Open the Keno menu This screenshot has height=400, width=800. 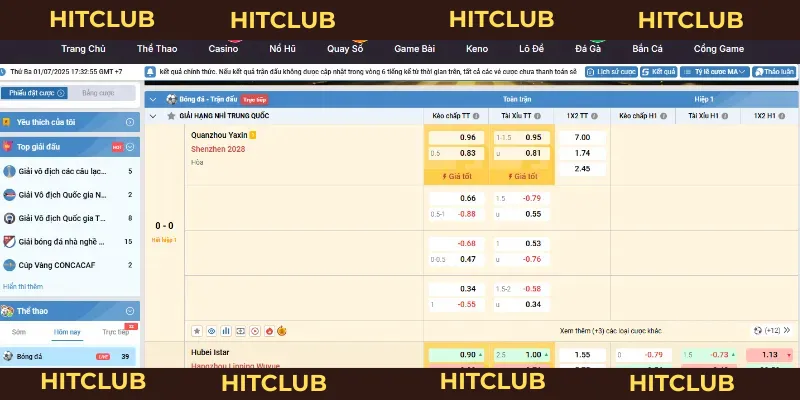(477, 49)
